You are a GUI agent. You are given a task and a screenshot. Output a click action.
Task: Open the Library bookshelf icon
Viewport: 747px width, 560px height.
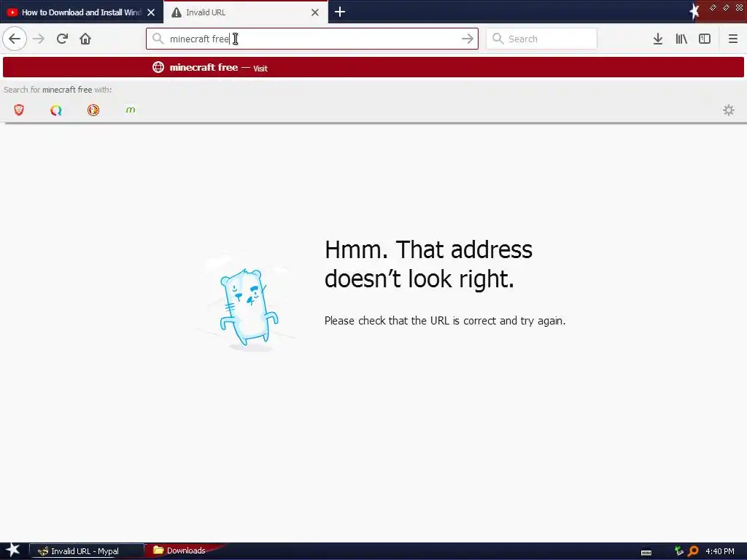point(681,39)
